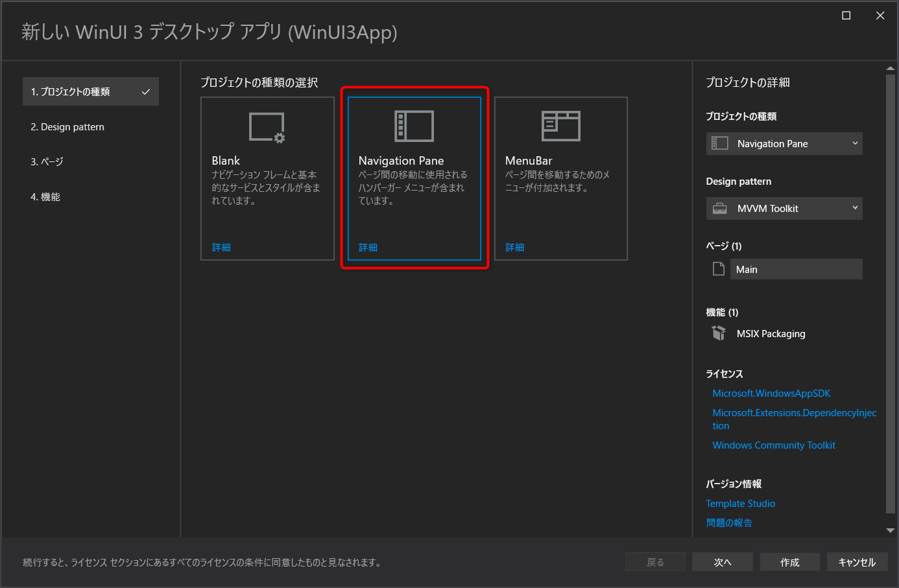Go to step 3. ページ
This screenshot has width=899, height=588.
click(47, 161)
